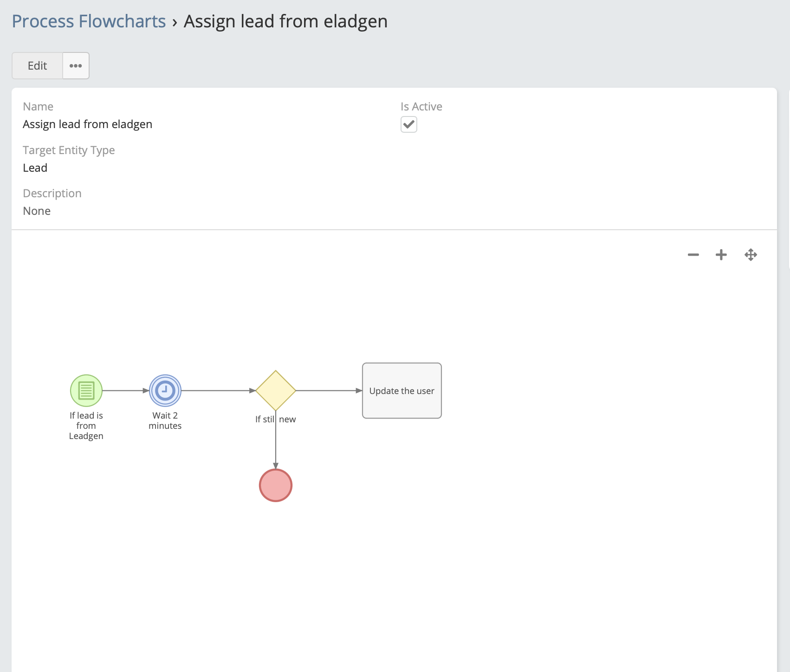This screenshot has height=672, width=790.
Task: Select the Update the user task box
Action: pos(402,391)
